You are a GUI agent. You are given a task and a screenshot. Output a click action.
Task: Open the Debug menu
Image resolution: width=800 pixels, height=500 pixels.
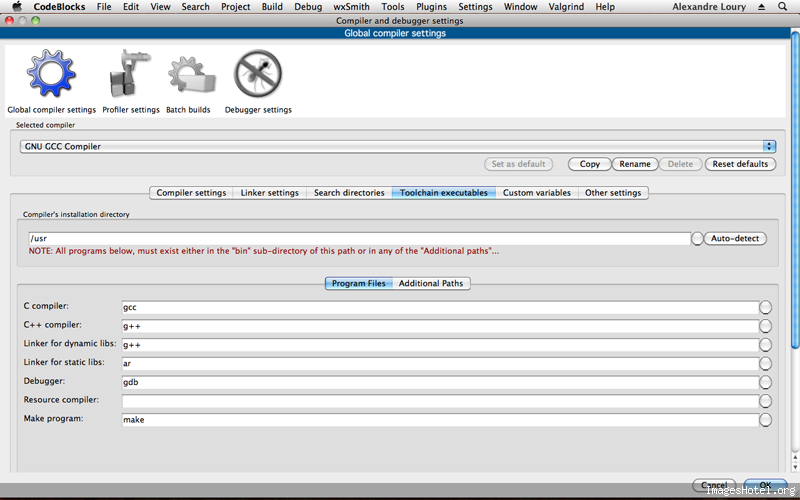308,7
